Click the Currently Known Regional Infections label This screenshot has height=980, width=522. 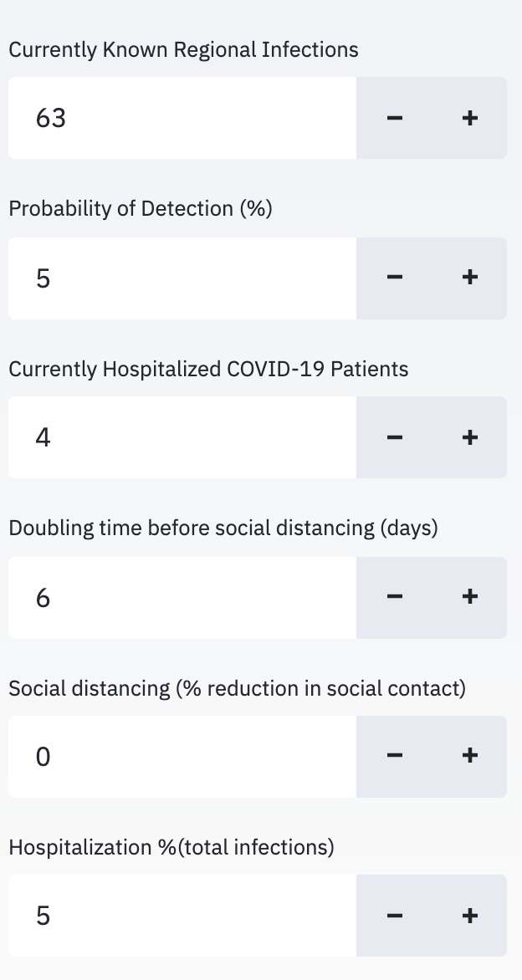point(183,49)
